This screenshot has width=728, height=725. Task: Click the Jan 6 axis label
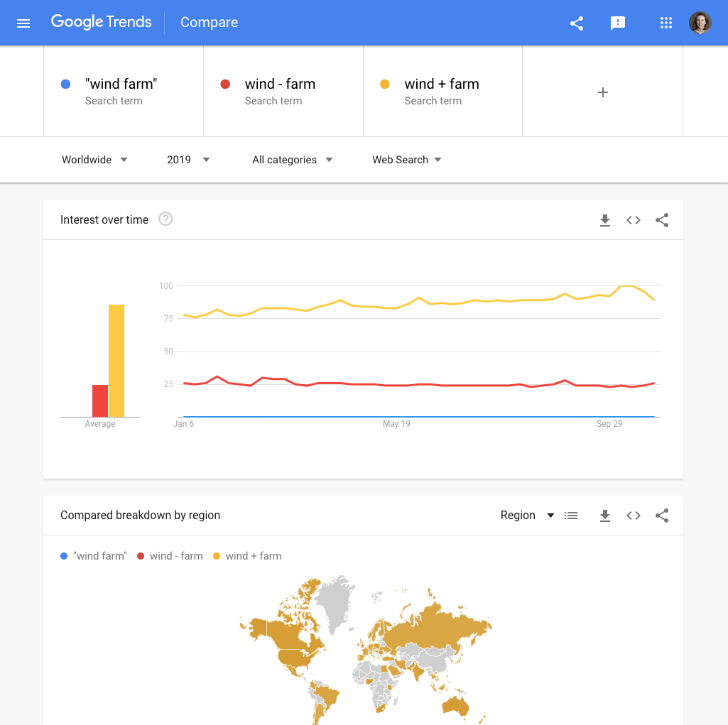(183, 424)
